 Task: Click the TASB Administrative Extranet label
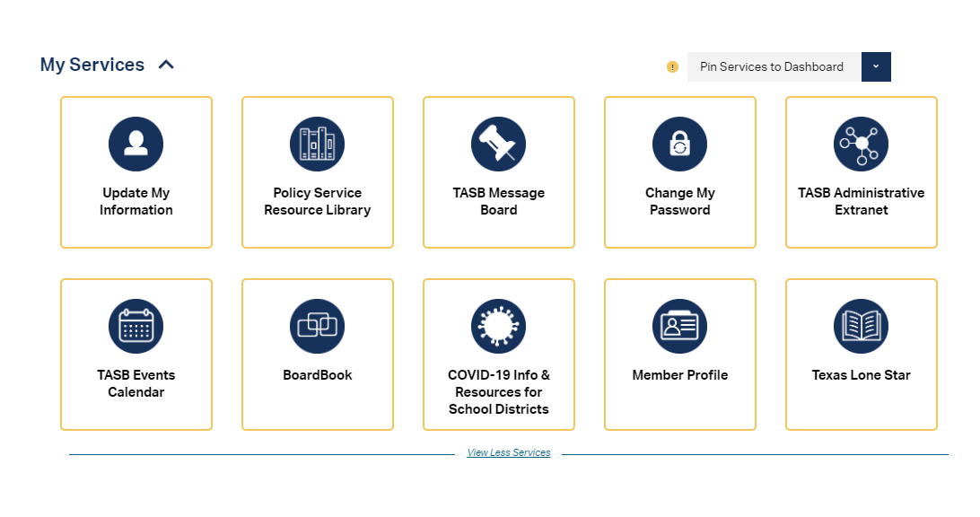point(862,201)
